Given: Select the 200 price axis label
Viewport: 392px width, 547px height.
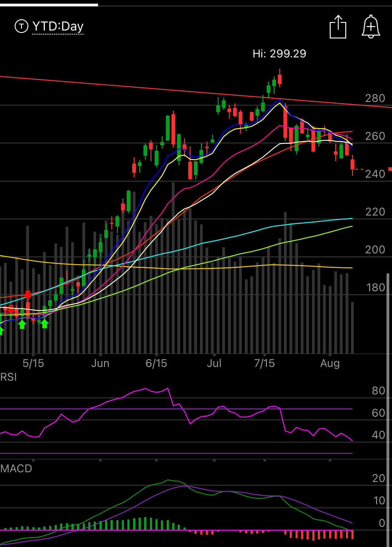Looking at the screenshot, I should click(x=375, y=250).
